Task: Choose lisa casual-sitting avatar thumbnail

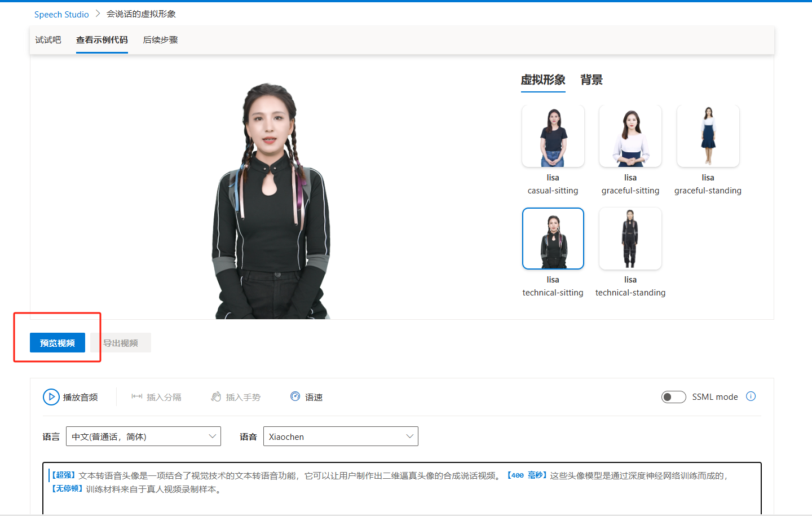Action: (x=553, y=136)
